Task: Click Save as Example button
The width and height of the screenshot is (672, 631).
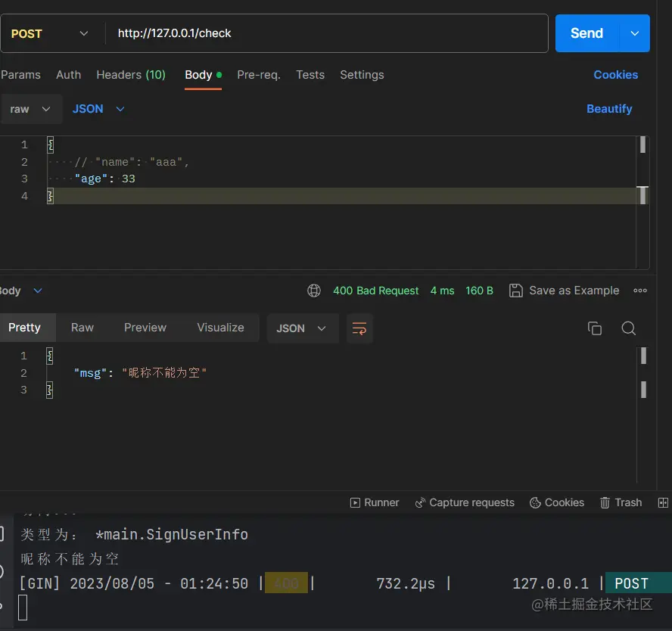Action: pyautogui.click(x=564, y=291)
